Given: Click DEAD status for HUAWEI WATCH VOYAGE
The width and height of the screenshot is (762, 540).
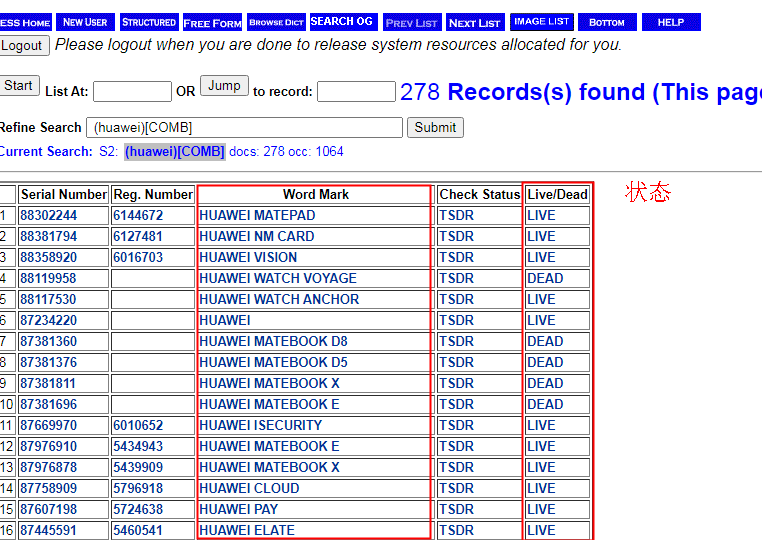Looking at the screenshot, I should pos(545,278).
